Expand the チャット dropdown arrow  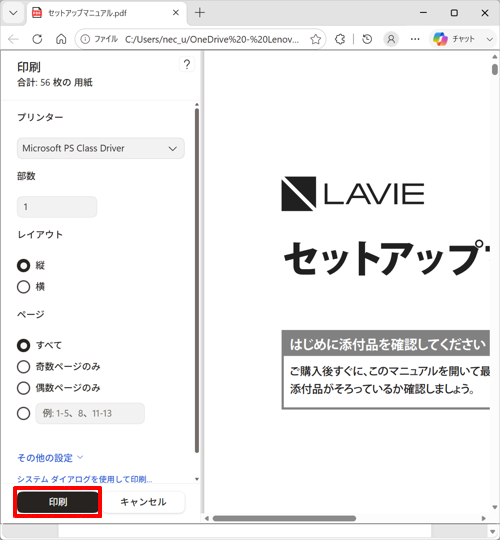pyautogui.click(x=489, y=39)
